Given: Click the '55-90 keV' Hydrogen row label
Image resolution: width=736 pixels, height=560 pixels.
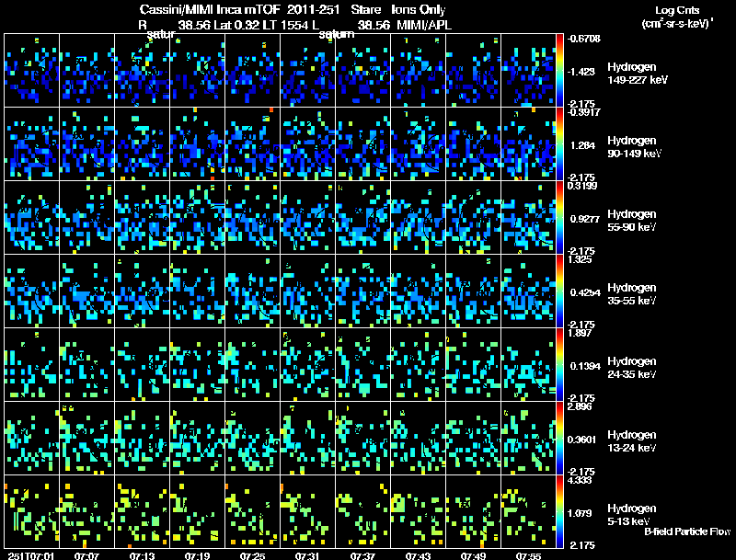Looking at the screenshot, I should (x=632, y=227).
